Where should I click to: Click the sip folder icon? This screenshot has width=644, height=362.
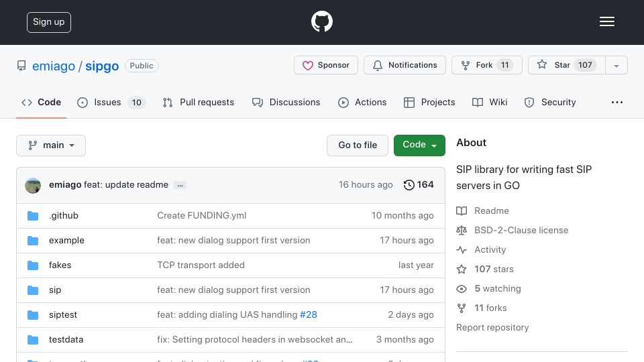point(33,290)
